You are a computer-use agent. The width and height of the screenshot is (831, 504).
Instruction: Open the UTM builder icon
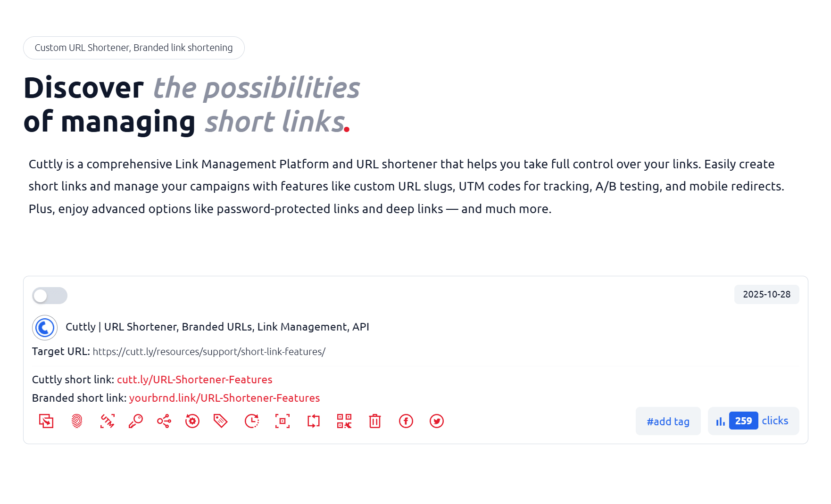108,421
